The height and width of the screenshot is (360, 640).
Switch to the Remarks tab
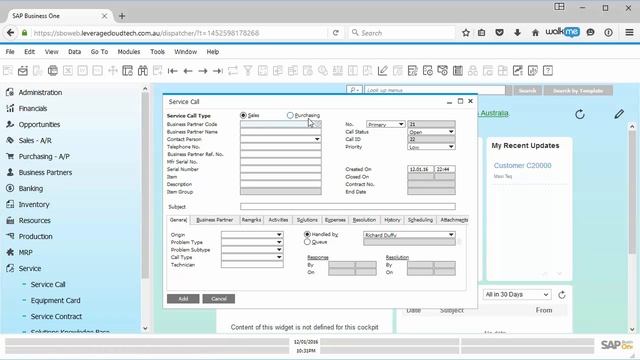coord(251,220)
